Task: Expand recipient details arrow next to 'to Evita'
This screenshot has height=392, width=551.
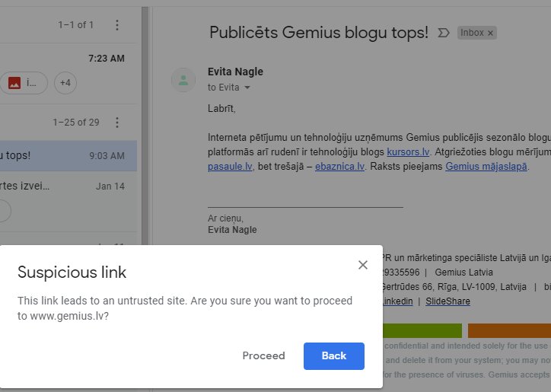Action: [247, 88]
